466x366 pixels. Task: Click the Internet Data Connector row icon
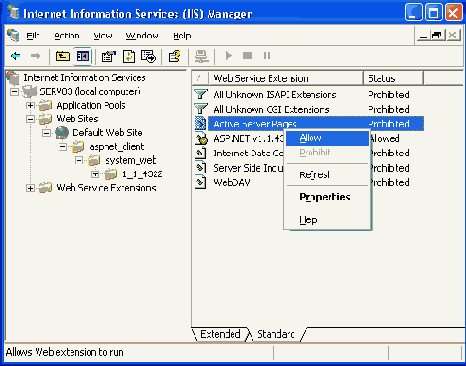point(201,153)
